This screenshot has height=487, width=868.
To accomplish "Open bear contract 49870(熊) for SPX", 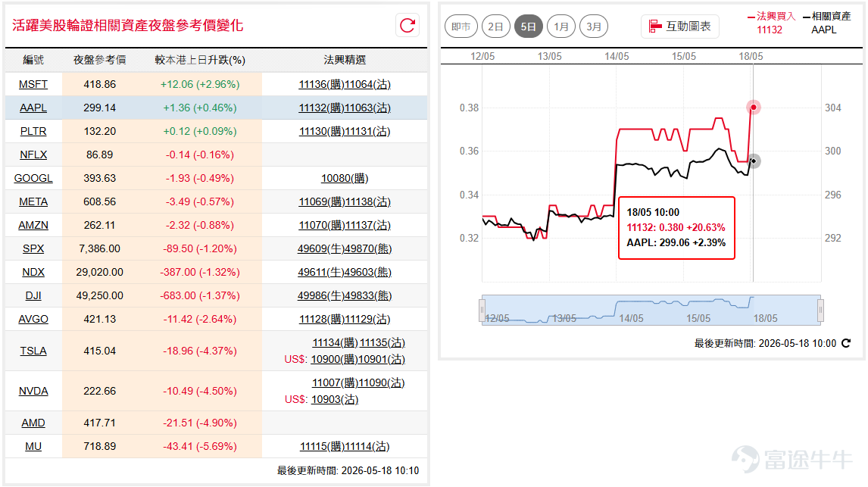I will pos(368,248).
